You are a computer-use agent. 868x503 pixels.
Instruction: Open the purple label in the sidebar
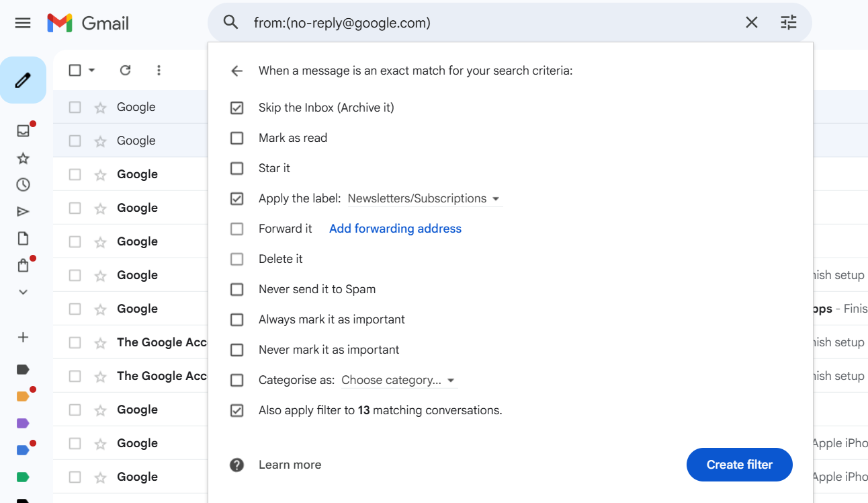click(23, 423)
